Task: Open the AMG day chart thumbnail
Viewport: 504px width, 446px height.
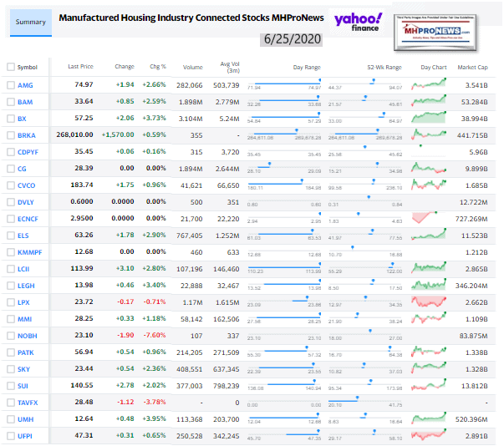Action: (x=432, y=84)
